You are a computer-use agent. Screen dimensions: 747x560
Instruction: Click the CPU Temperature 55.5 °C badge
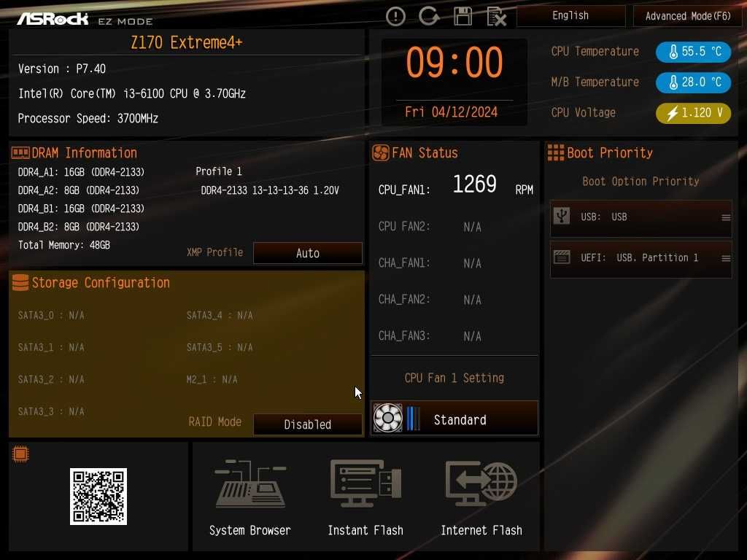(693, 52)
